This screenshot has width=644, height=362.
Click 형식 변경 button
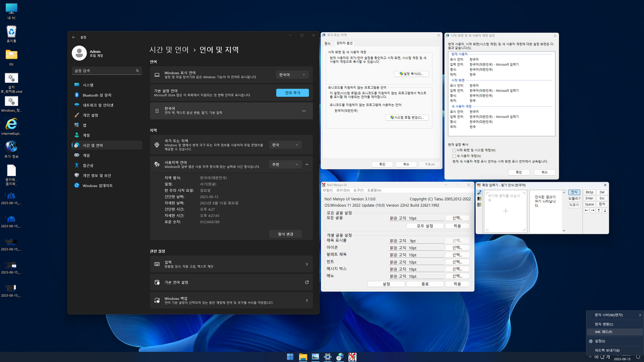286,234
